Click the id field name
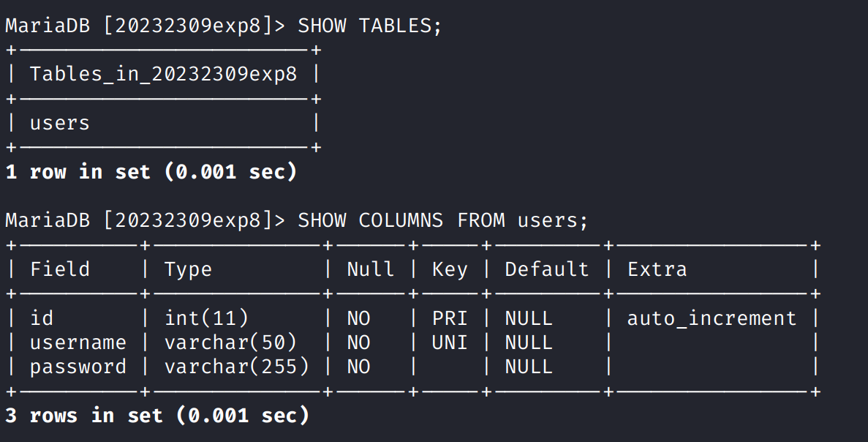The image size is (868, 442). tap(42, 318)
